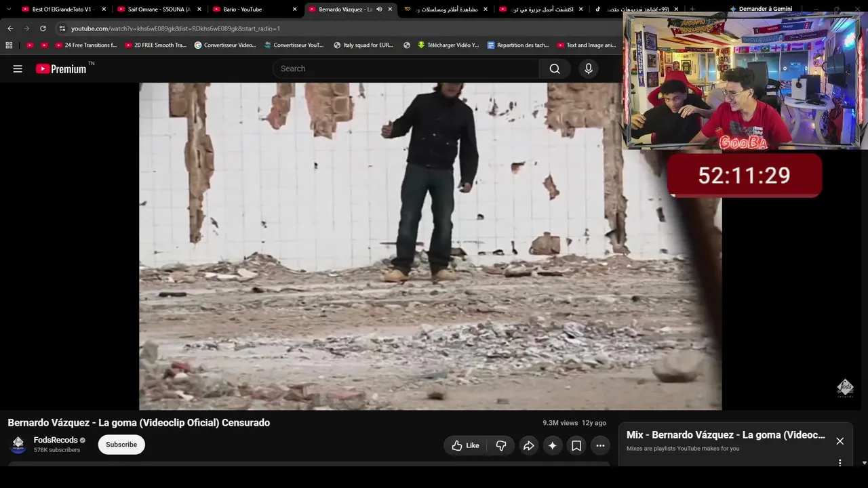Screen dimensions: 868x488
Task: Share the video with the arrow icon
Action: (529, 445)
